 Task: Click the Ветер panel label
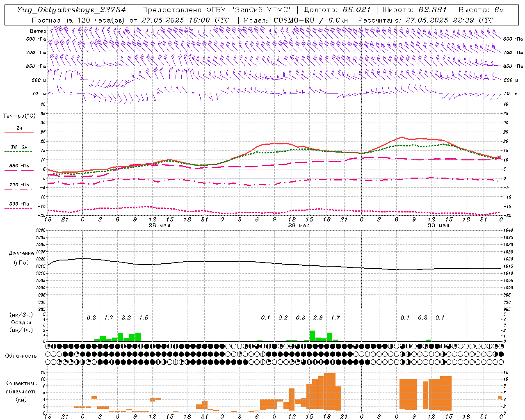38,31
